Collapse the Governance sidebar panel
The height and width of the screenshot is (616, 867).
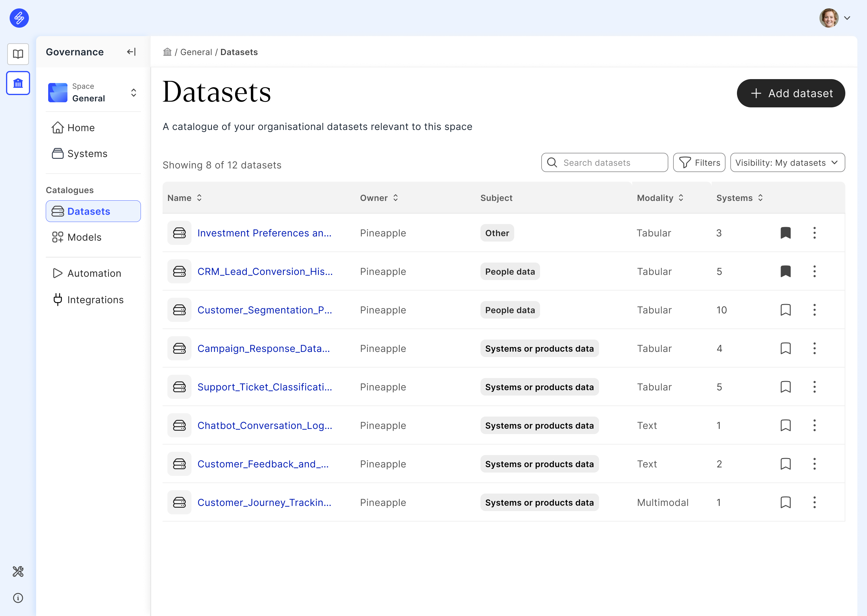131,52
